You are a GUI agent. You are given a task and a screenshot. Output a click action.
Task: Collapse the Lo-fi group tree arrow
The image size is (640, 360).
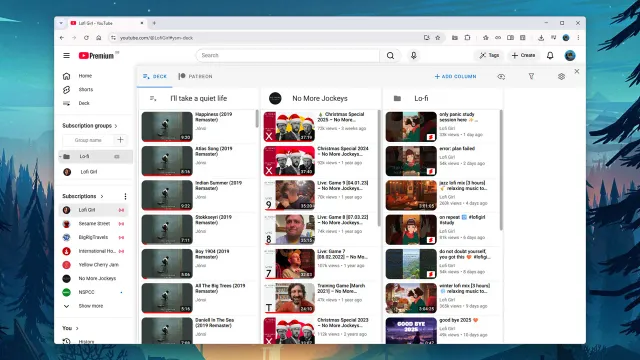(x=60, y=156)
